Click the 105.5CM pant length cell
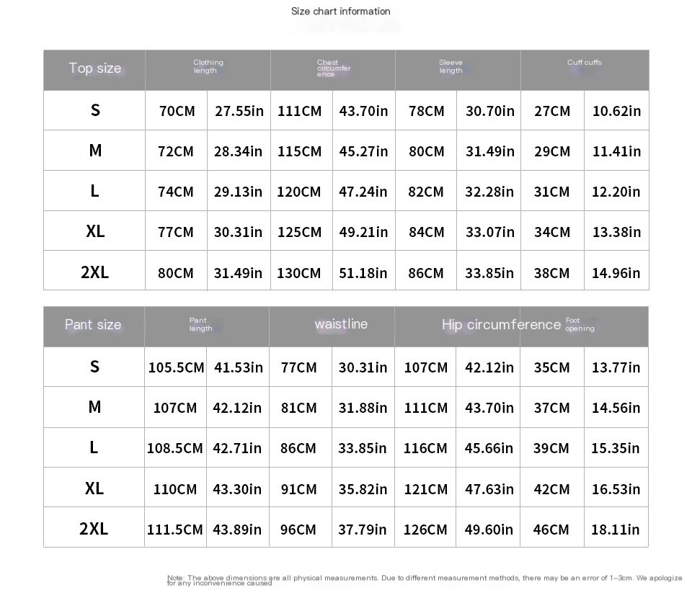 (176, 367)
